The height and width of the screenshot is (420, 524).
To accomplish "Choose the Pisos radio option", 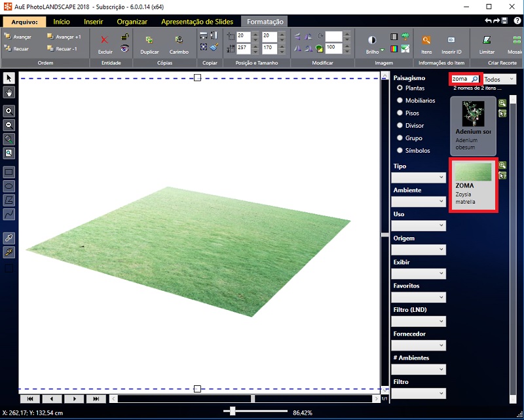I will click(x=400, y=113).
